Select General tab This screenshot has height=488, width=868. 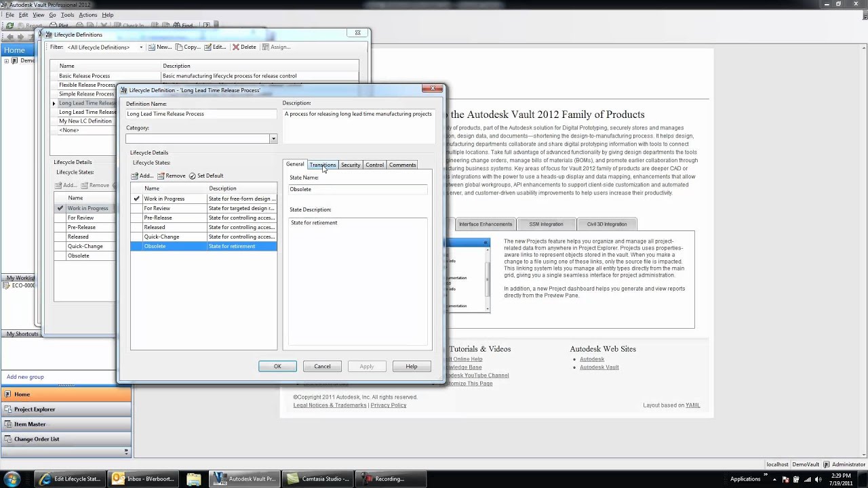click(295, 164)
